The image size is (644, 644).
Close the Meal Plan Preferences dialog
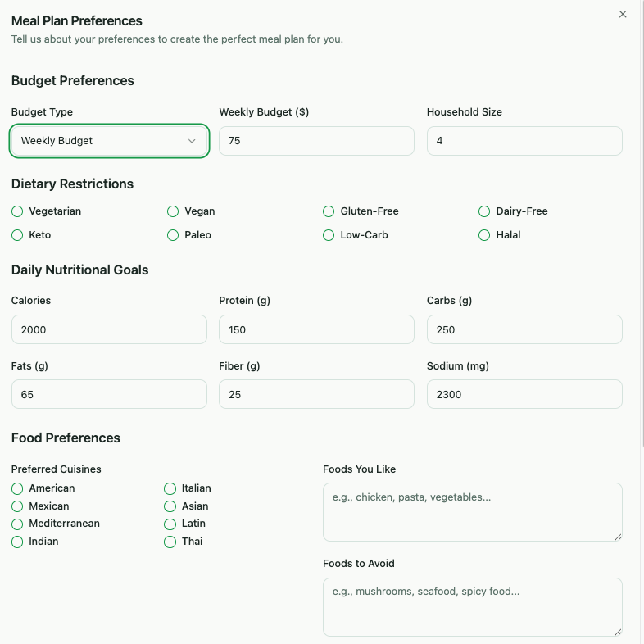[x=623, y=14]
